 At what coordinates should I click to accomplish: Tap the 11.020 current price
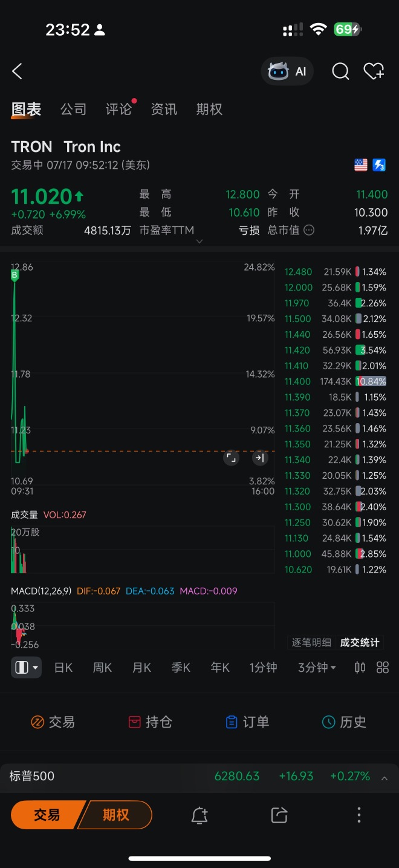(x=42, y=197)
